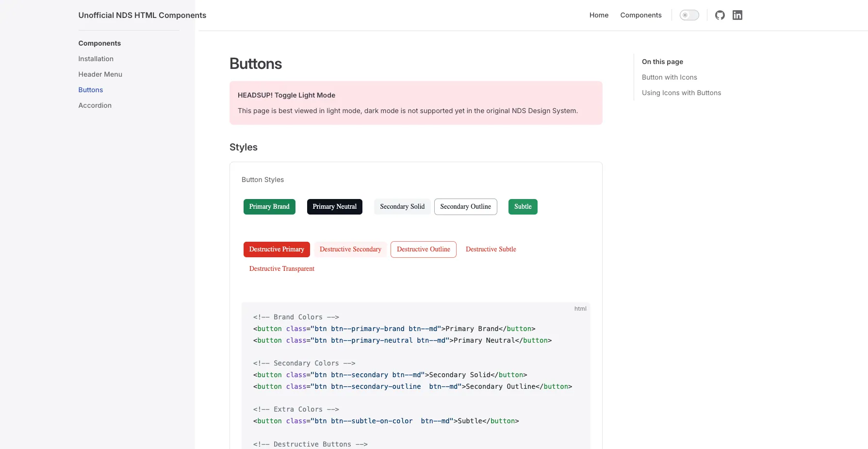Jump to Using Icons with Buttons section
Image resolution: width=868 pixels, height=449 pixels.
coord(682,93)
